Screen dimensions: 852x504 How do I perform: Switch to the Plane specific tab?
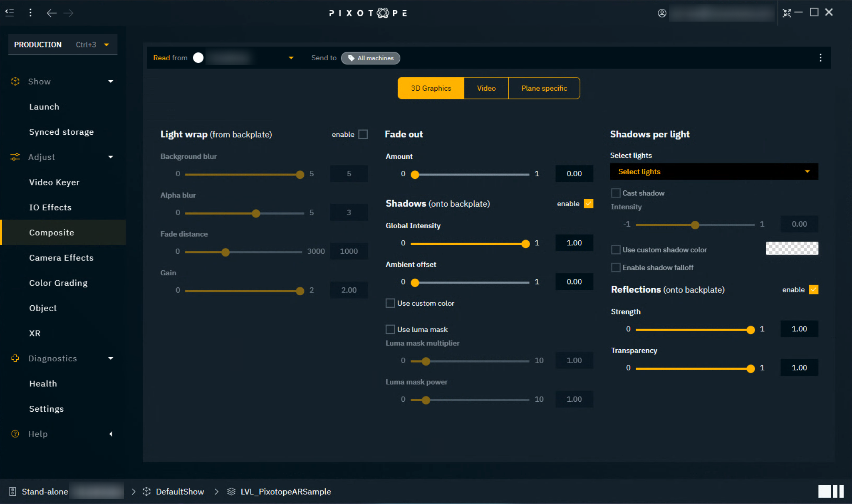click(x=544, y=88)
